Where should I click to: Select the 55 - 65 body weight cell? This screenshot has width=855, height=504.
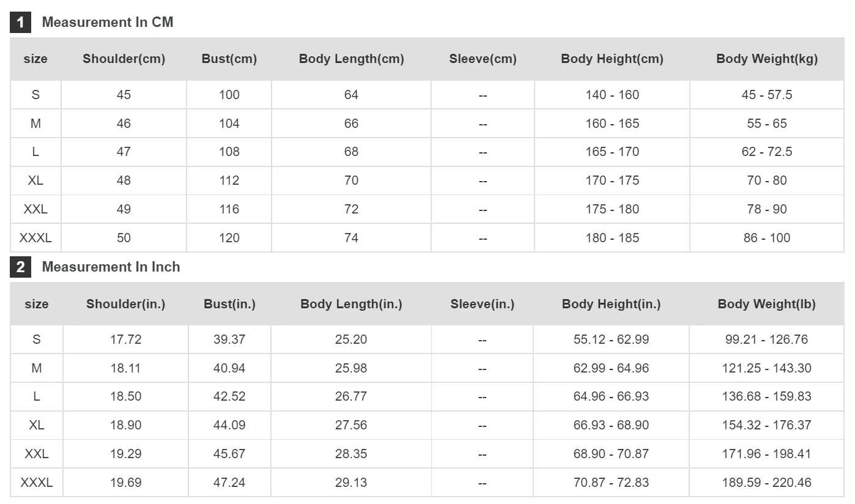(766, 124)
